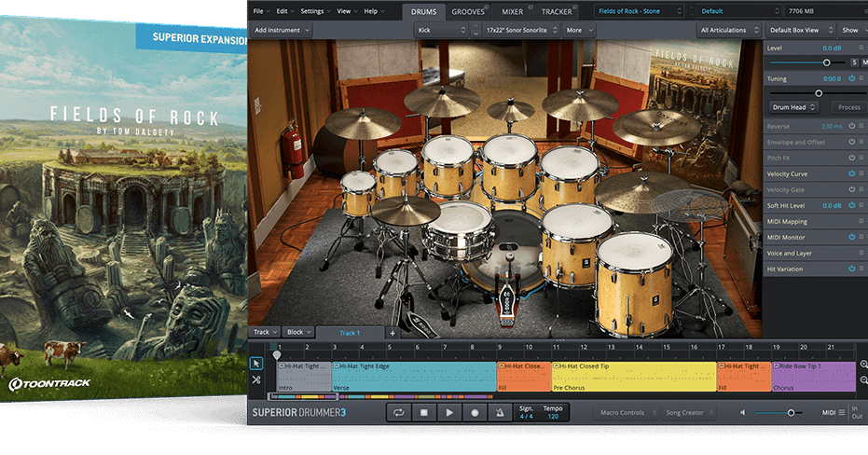Viewport: 868px width, 455px height.
Task: Detach the Grooves tab with its pop-out icon
Action: coord(487,7)
